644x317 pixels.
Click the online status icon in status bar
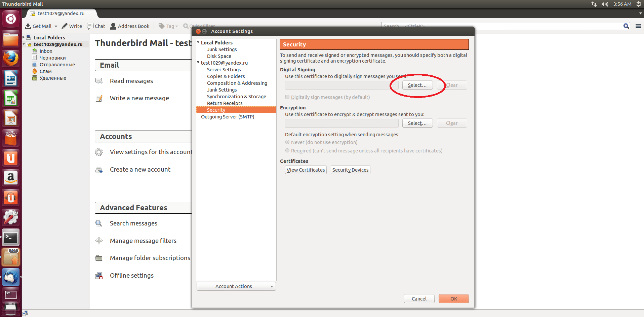coord(25,313)
